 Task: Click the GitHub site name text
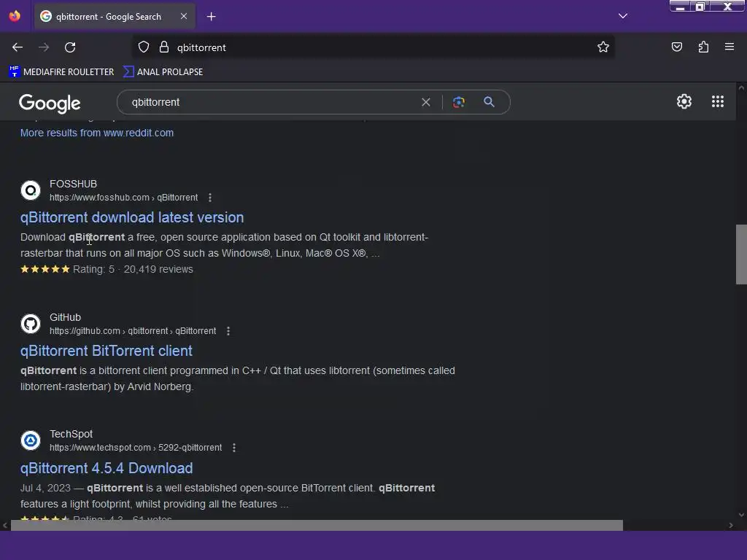(x=65, y=317)
